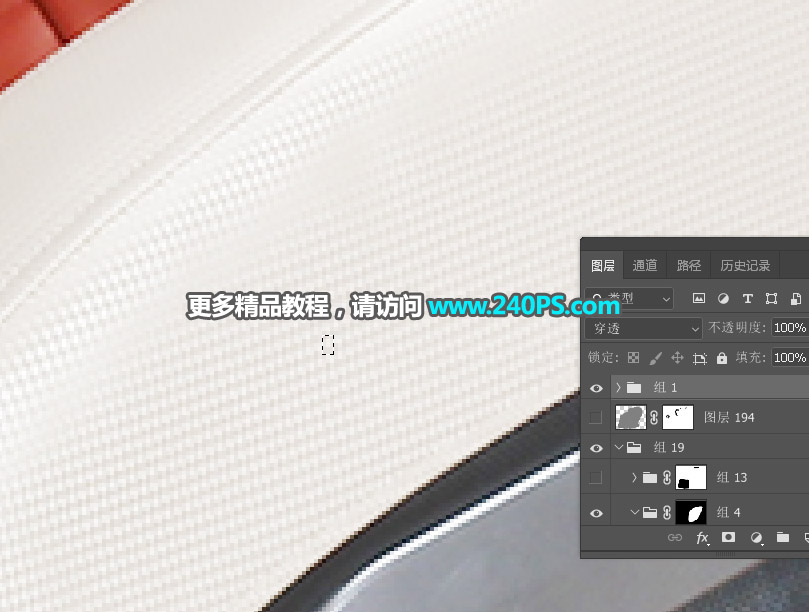Click the 填充 fill value field
The height and width of the screenshot is (612, 809).
[790, 358]
